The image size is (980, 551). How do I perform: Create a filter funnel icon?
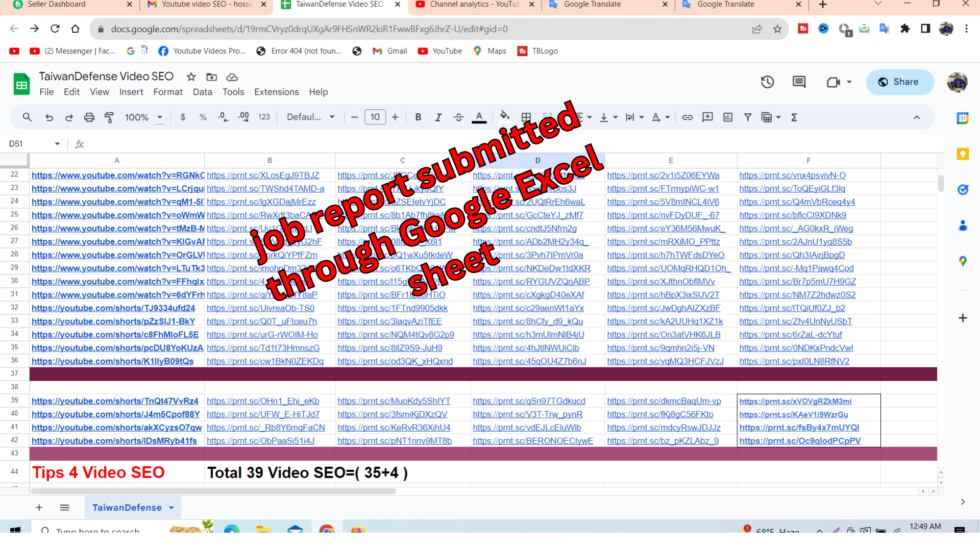pyautogui.click(x=748, y=117)
